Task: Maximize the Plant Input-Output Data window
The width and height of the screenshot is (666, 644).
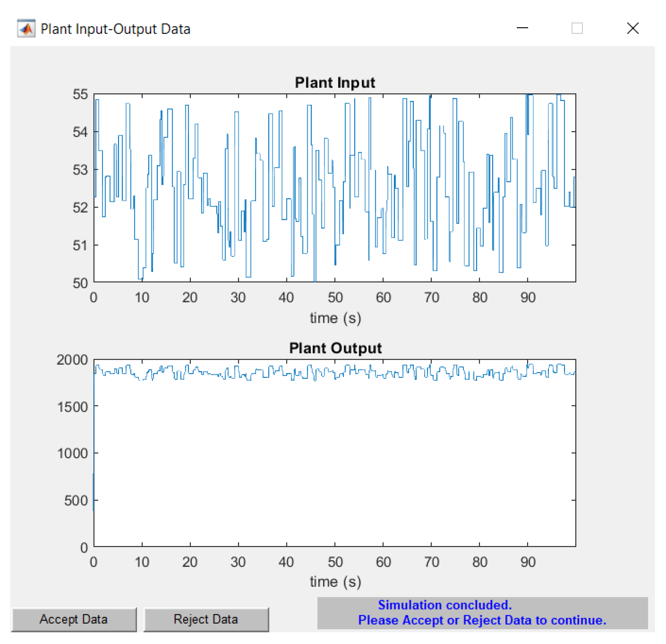Action: pos(577,28)
